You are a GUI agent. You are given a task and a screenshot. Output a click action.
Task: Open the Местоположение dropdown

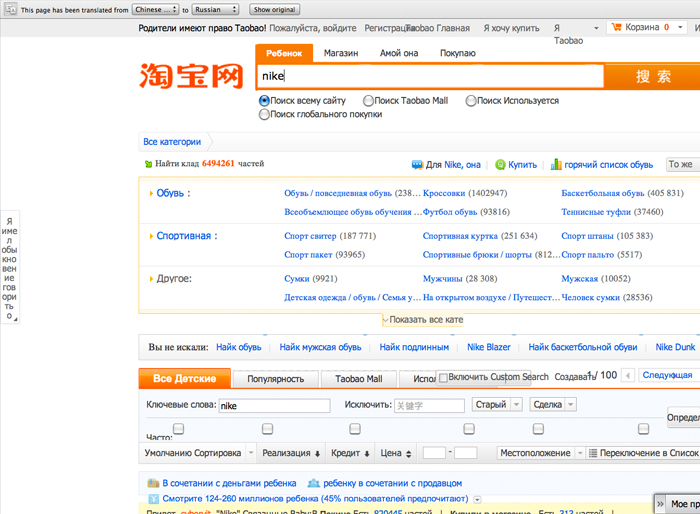(x=540, y=453)
